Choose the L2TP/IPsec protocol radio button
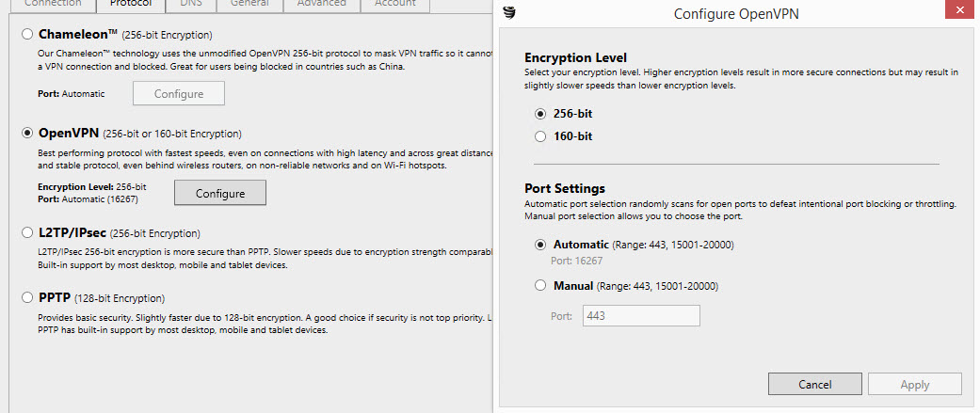 click(27, 233)
